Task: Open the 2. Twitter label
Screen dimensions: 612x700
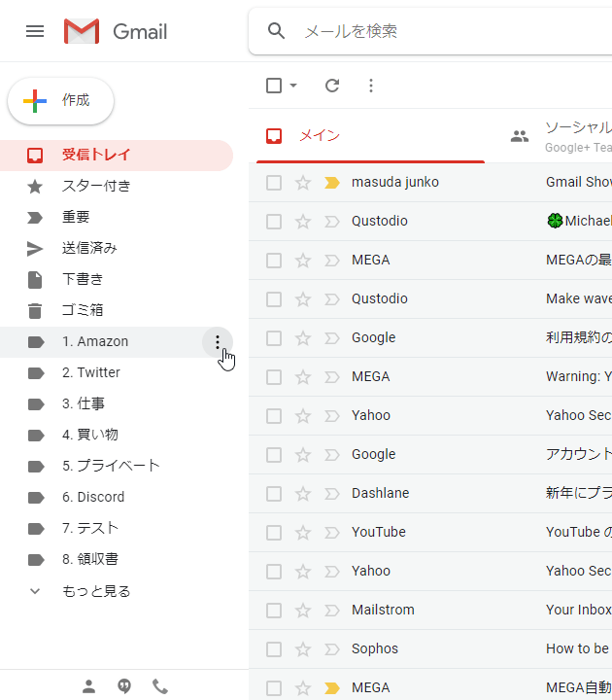Action: pos(117,372)
